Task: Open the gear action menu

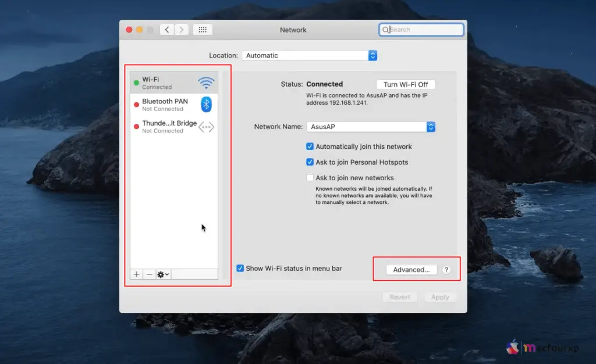Action: [163, 274]
